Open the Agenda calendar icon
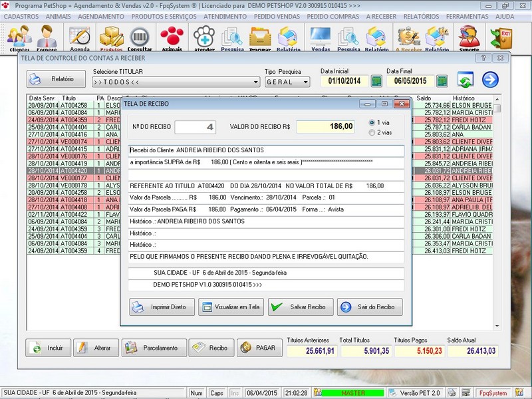This screenshot has height=399, width=532. pyautogui.click(x=80, y=37)
